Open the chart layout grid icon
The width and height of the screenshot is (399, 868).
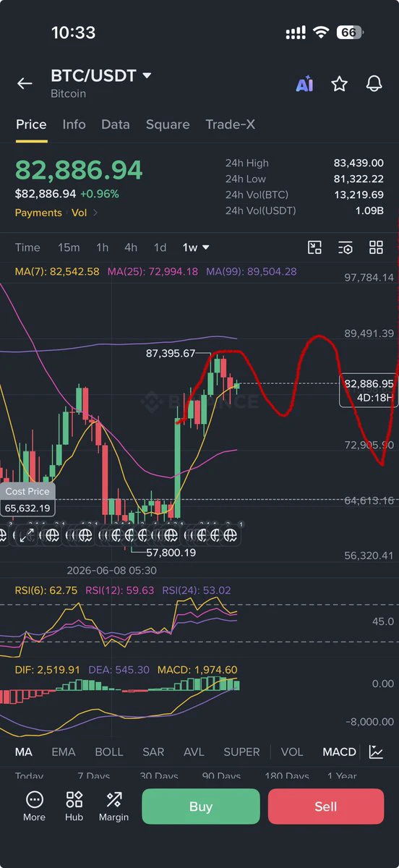[376, 247]
